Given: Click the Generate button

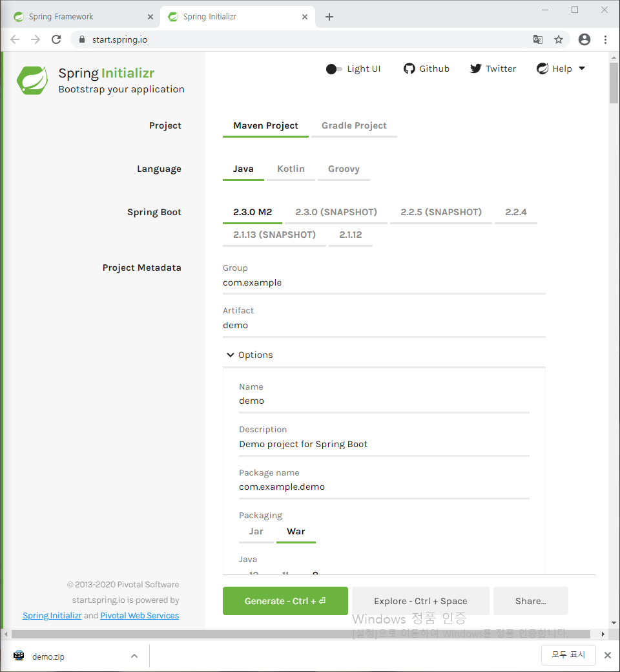Looking at the screenshot, I should [x=285, y=602].
